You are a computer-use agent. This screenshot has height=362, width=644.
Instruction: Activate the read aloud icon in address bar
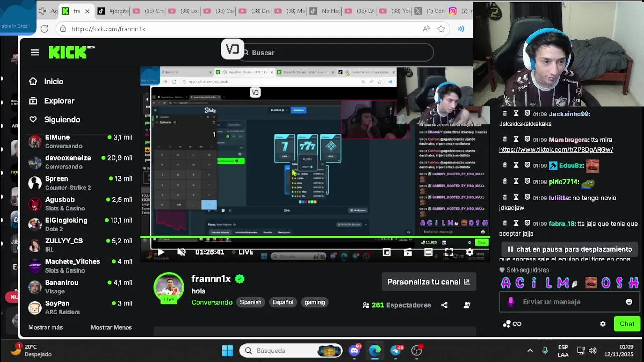426,29
